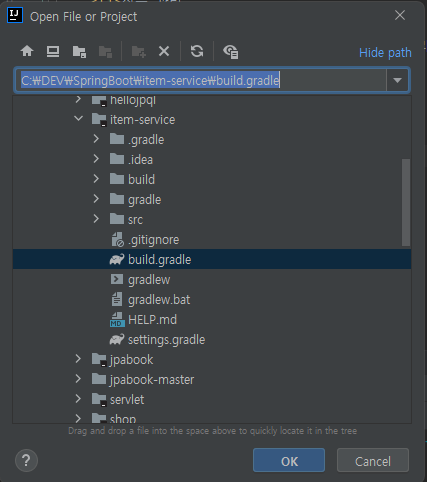Click the module folder icon beside servlet
427x482 pixels.
tap(99, 399)
